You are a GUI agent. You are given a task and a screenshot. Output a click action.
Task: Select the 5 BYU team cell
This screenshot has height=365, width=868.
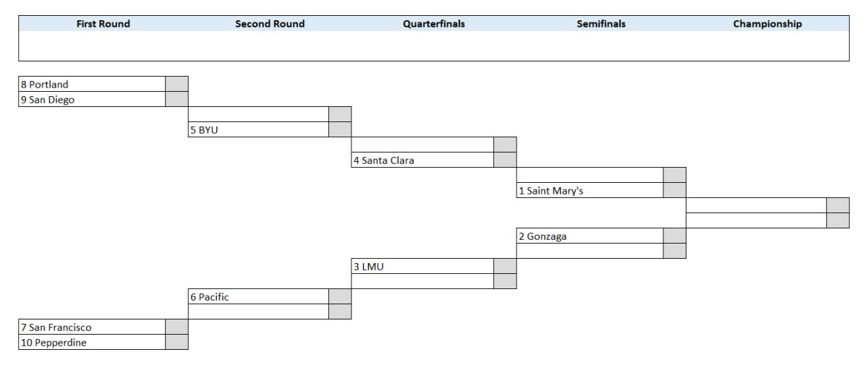(258, 130)
